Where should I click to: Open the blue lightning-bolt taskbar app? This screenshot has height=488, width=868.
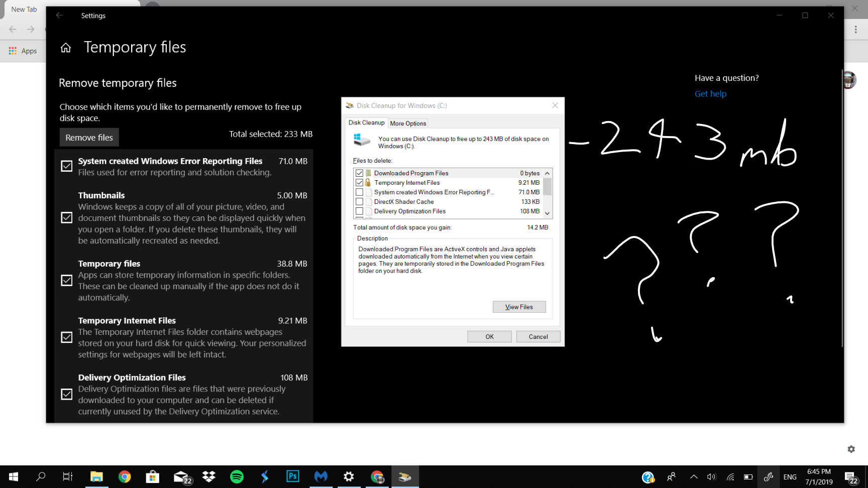pyautogui.click(x=265, y=477)
